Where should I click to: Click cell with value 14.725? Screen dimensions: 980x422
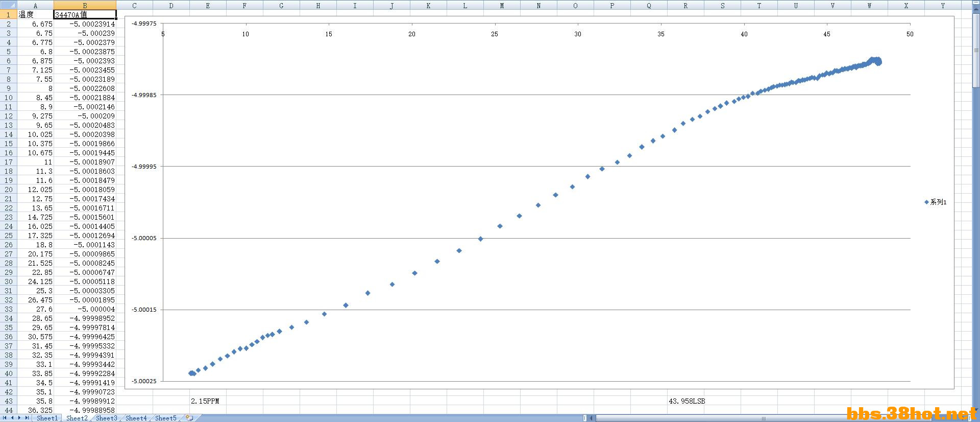pos(35,217)
